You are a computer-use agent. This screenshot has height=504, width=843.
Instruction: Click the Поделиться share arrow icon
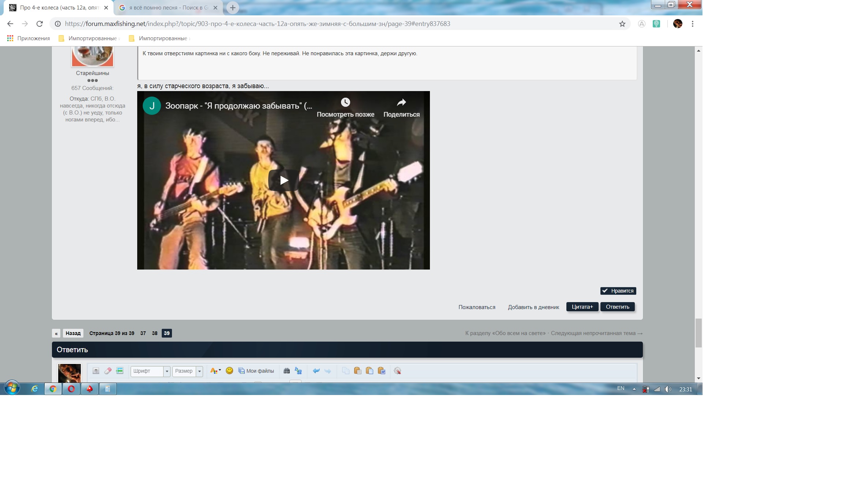click(x=401, y=102)
